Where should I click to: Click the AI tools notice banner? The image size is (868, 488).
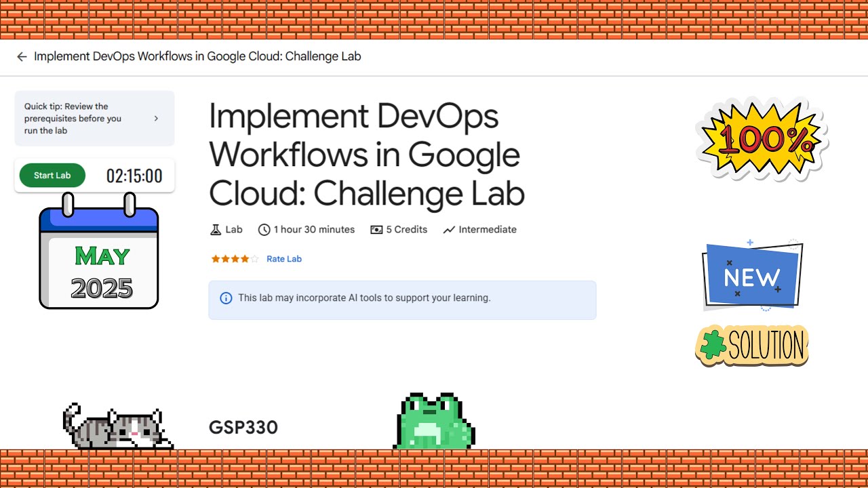click(x=402, y=300)
